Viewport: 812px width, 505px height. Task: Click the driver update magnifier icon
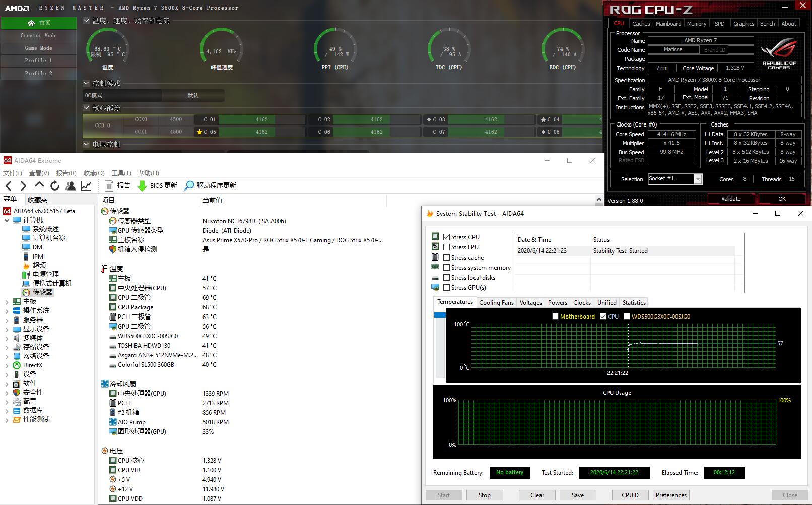click(x=189, y=186)
